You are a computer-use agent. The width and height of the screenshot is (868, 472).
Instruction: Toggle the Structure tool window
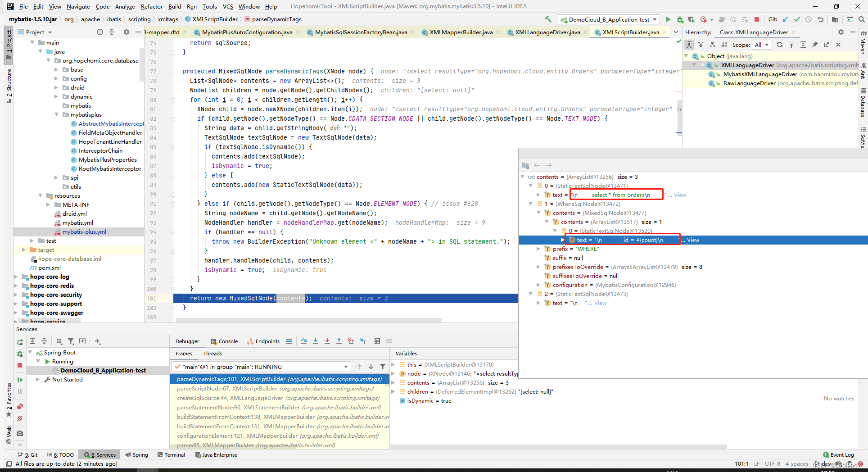[9, 86]
